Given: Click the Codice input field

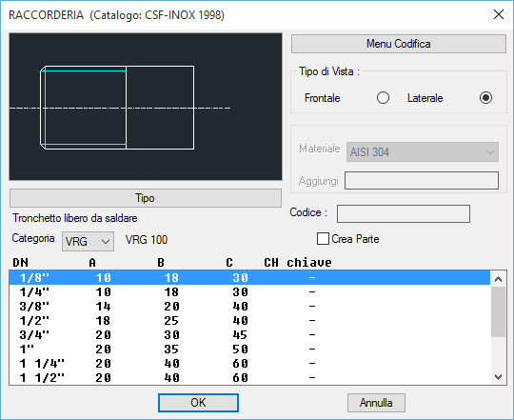Looking at the screenshot, I should 404,213.
